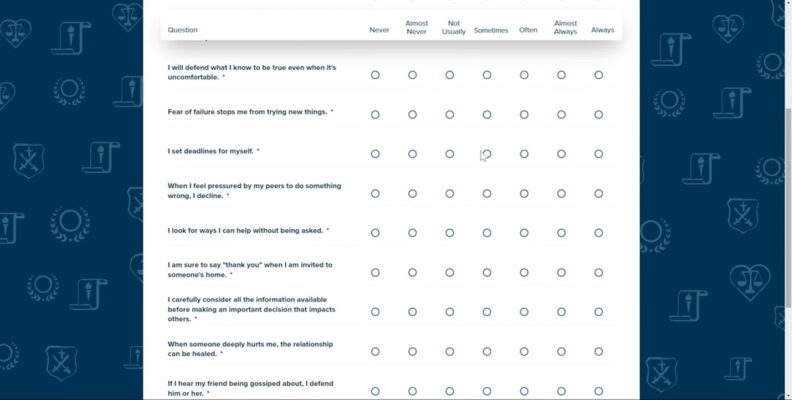This screenshot has height=400, width=792.
Task: Select Almost Always for declining peer pressure
Action: point(561,193)
